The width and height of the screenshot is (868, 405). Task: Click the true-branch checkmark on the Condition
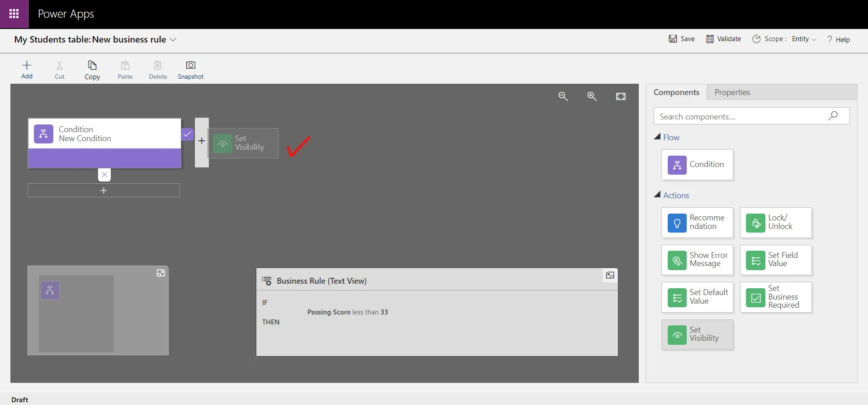187,134
